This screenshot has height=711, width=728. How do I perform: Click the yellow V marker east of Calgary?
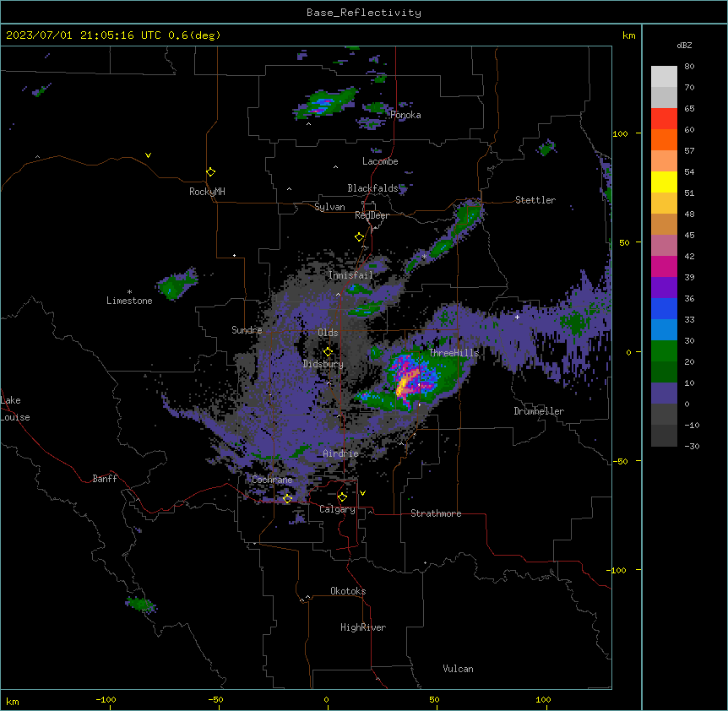pyautogui.click(x=362, y=493)
